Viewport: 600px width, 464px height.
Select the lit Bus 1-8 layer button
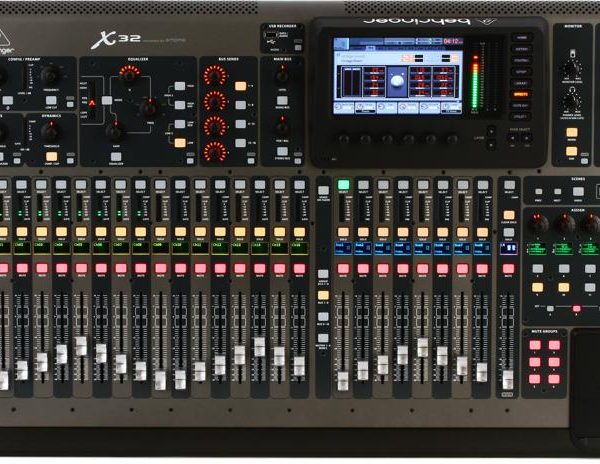tap(323, 295)
